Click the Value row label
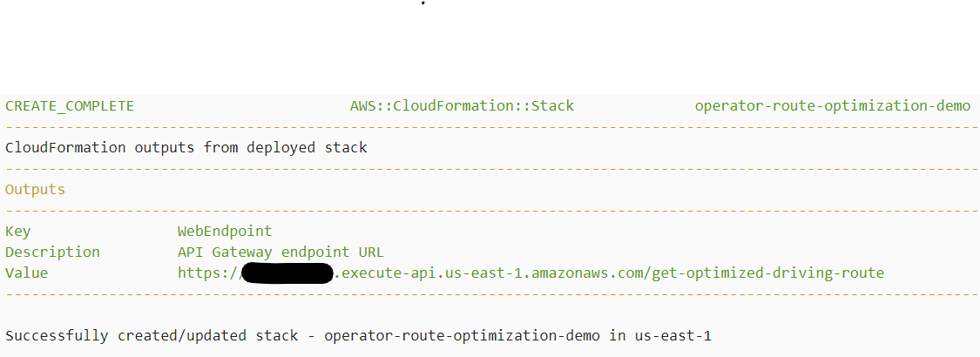The width and height of the screenshot is (980, 357). [x=26, y=273]
